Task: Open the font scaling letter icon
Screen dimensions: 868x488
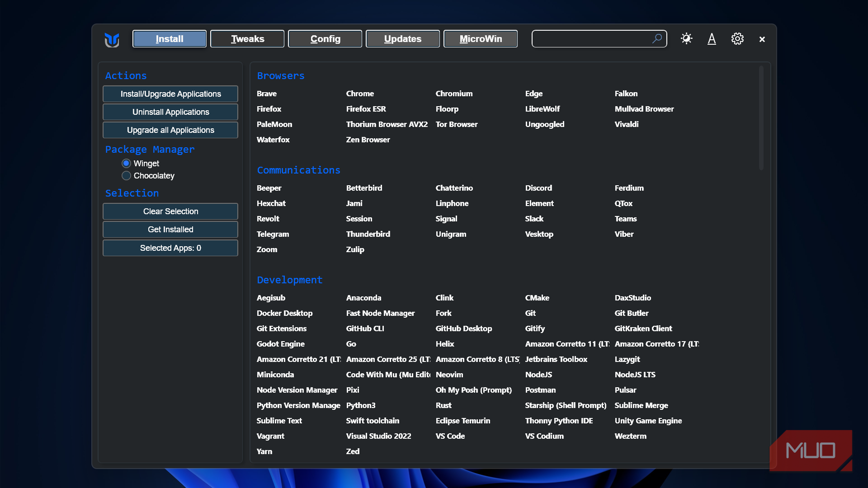Action: (712, 39)
